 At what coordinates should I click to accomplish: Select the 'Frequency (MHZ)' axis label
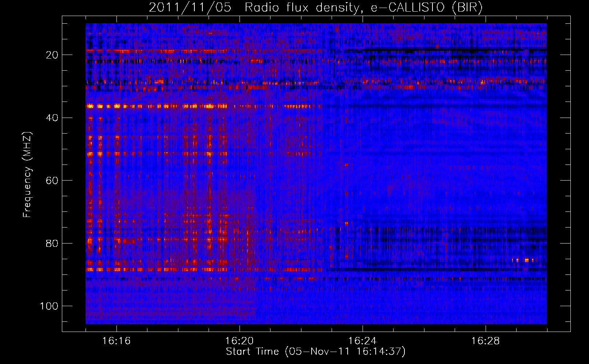click(27, 174)
